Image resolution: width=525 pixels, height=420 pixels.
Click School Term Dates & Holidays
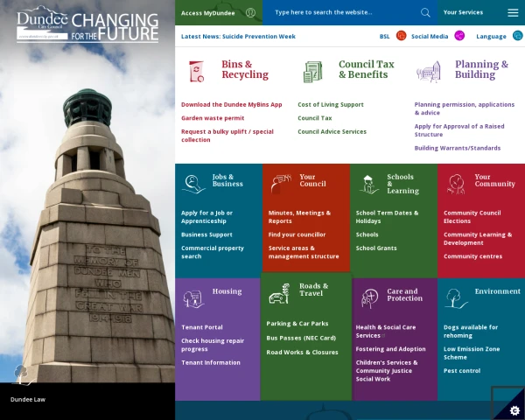(387, 217)
